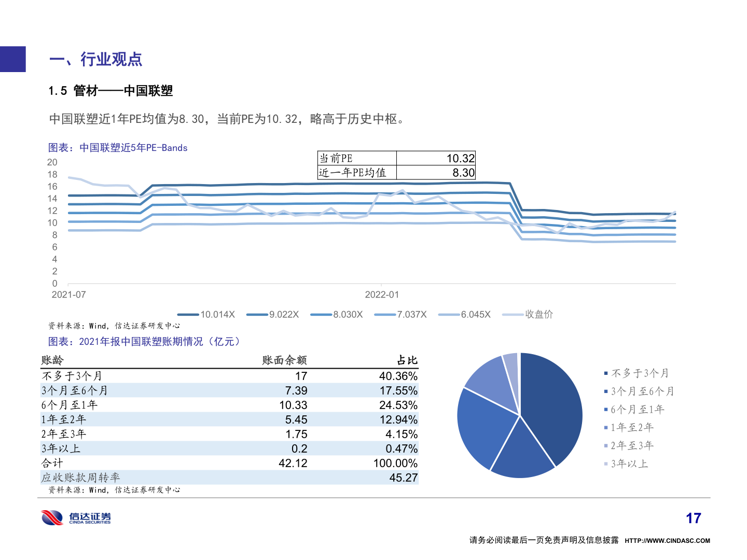Click the Cinda Securities logo
The height and width of the screenshot is (560, 747).
click(x=76, y=517)
